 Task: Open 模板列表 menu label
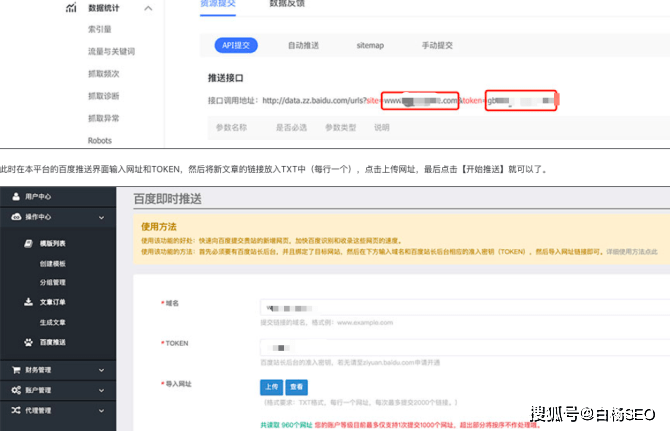pyautogui.click(x=53, y=243)
